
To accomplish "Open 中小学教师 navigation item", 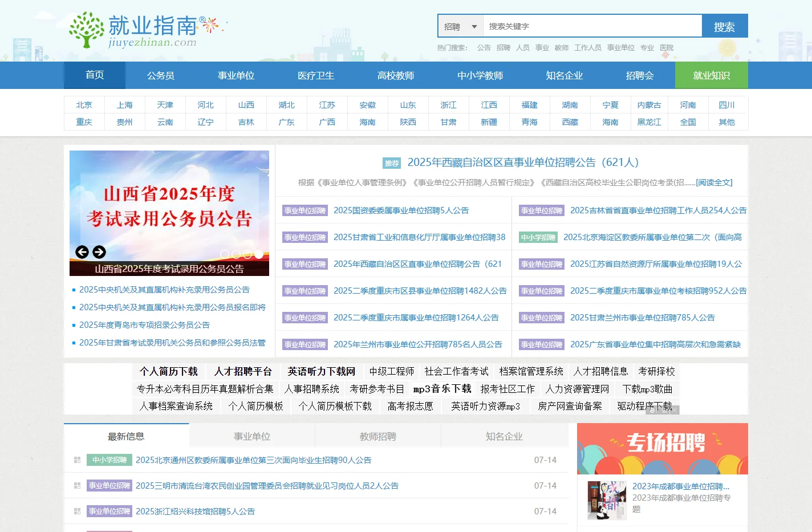I will (480, 75).
